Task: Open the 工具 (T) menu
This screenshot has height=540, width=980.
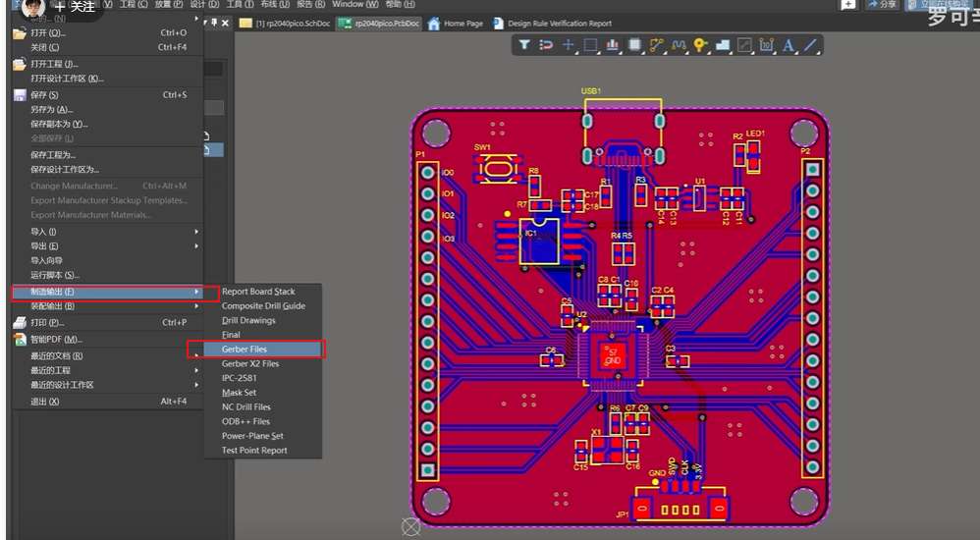Action: 240,4
